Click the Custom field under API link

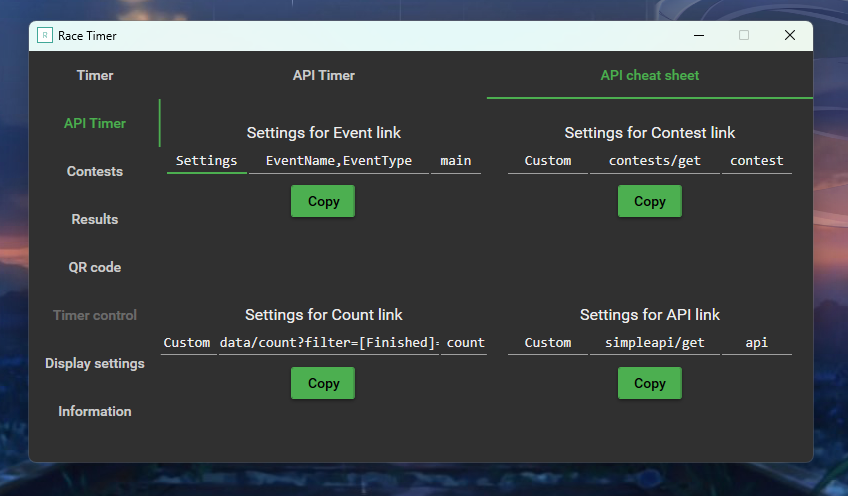coord(548,343)
